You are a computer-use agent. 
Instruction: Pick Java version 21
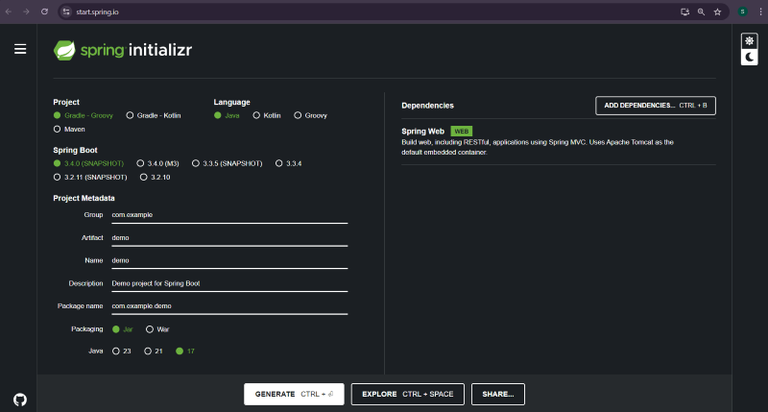(153, 351)
